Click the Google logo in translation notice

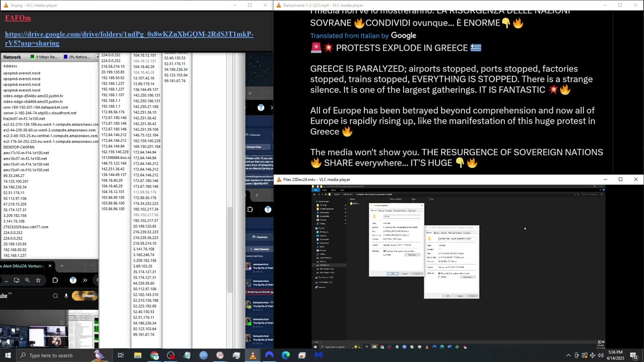[x=404, y=36]
